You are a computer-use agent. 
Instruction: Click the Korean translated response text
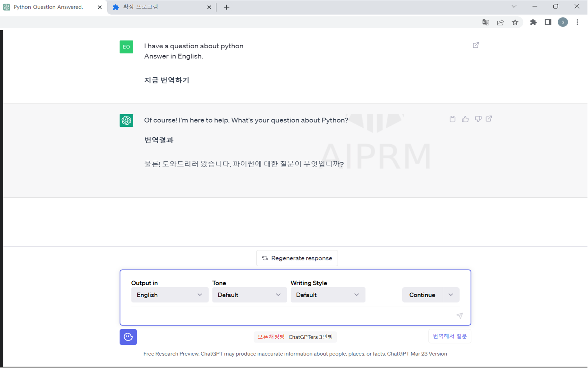tap(244, 164)
